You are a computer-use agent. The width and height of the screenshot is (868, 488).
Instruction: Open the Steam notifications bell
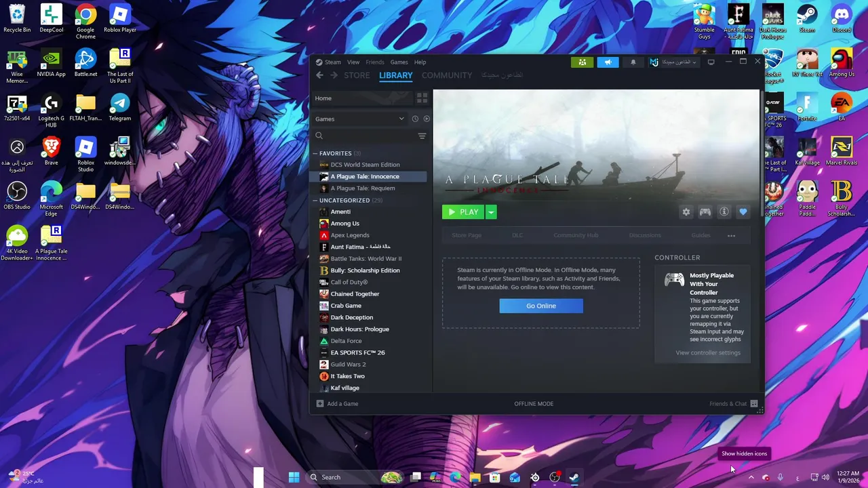coord(633,62)
